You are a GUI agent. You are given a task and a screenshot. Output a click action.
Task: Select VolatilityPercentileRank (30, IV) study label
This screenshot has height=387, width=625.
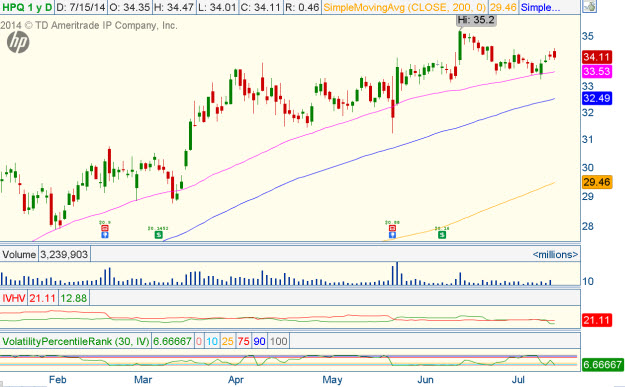(x=75, y=342)
